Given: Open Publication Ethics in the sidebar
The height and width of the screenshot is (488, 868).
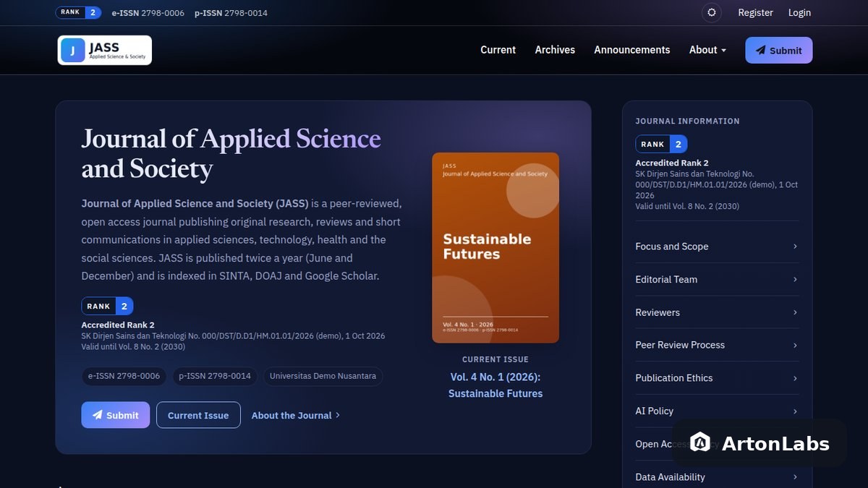Looking at the screenshot, I should coord(717,378).
